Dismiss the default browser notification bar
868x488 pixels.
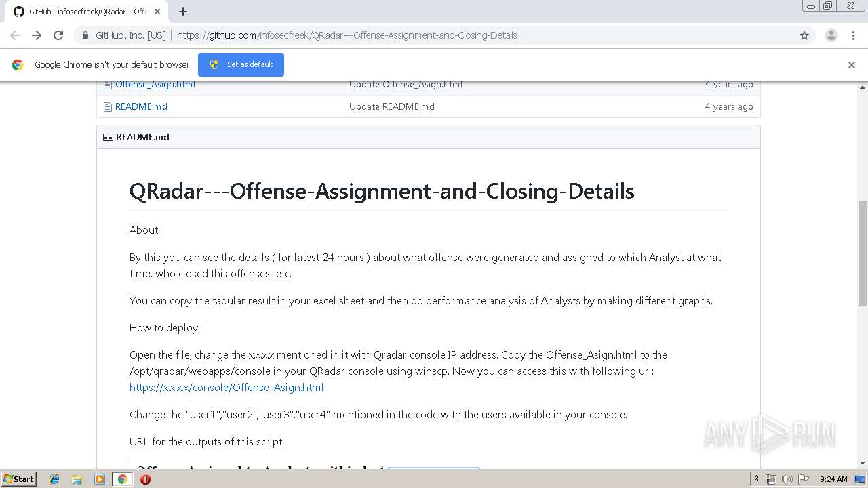[x=852, y=65]
